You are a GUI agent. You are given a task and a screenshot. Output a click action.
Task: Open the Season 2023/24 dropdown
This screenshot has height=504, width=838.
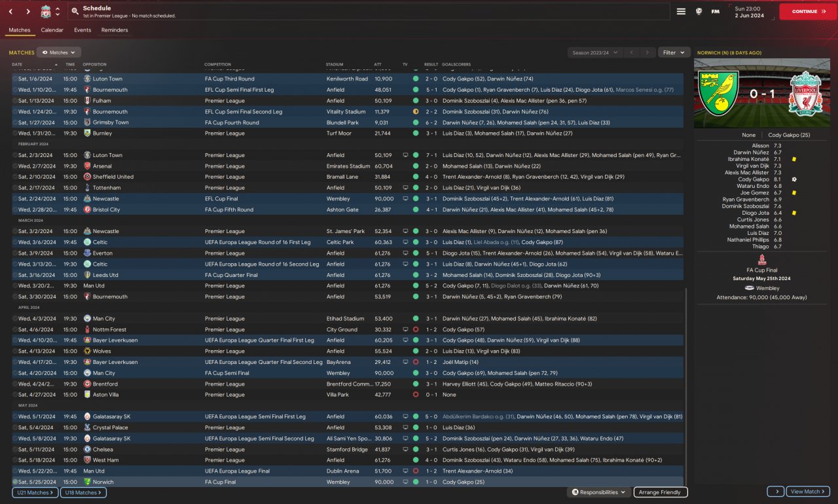tap(595, 52)
